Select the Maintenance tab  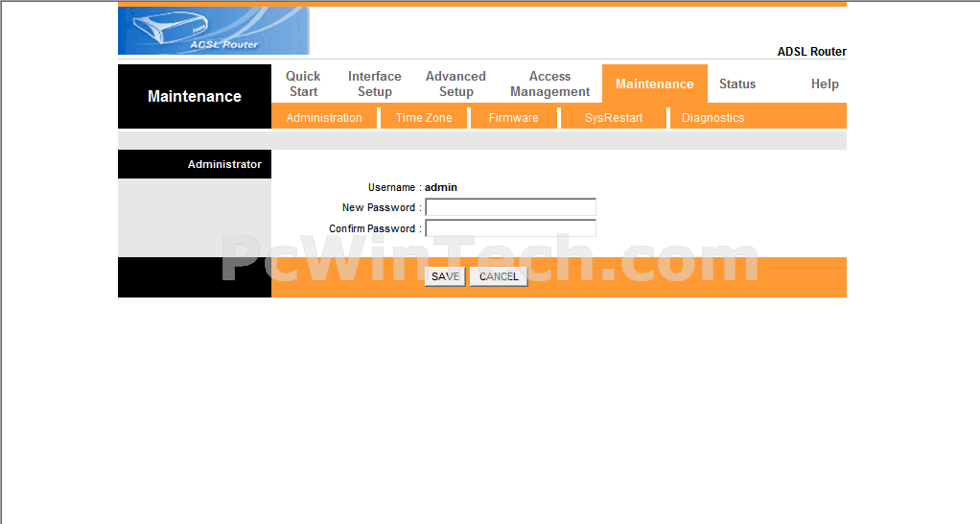[x=654, y=83]
